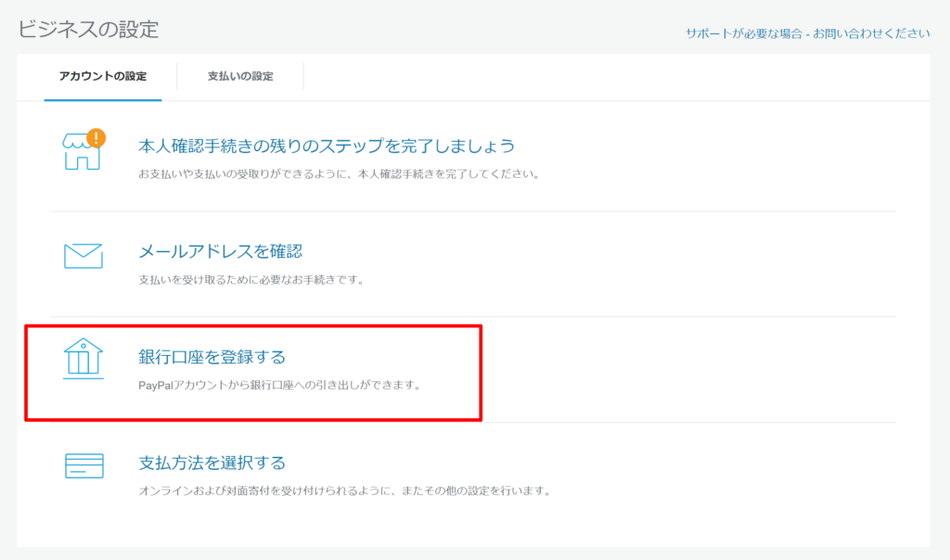The width and height of the screenshot is (950, 560).
Task: Click the bank building icon
Action: 83,360
